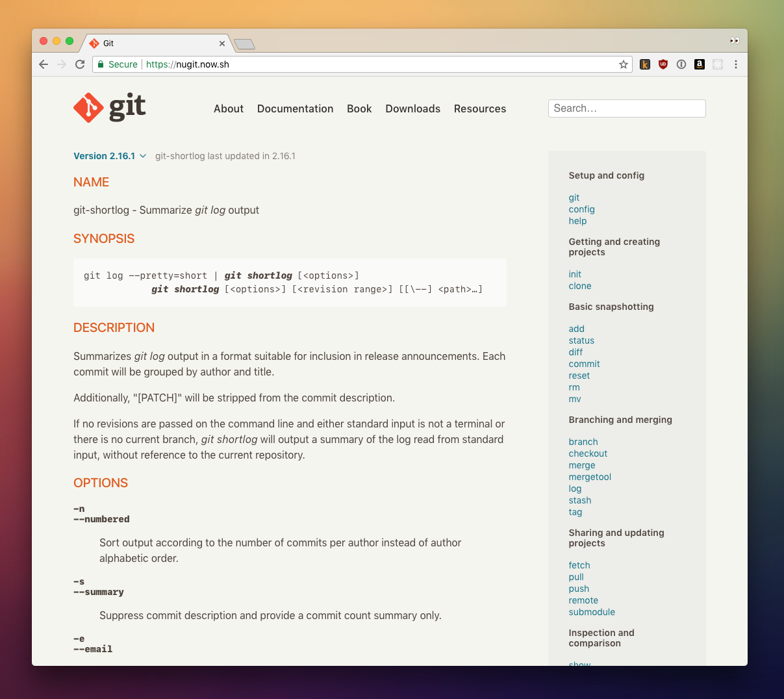The width and height of the screenshot is (784, 699).
Task: Bookmark this page with the star icon
Action: 623,64
